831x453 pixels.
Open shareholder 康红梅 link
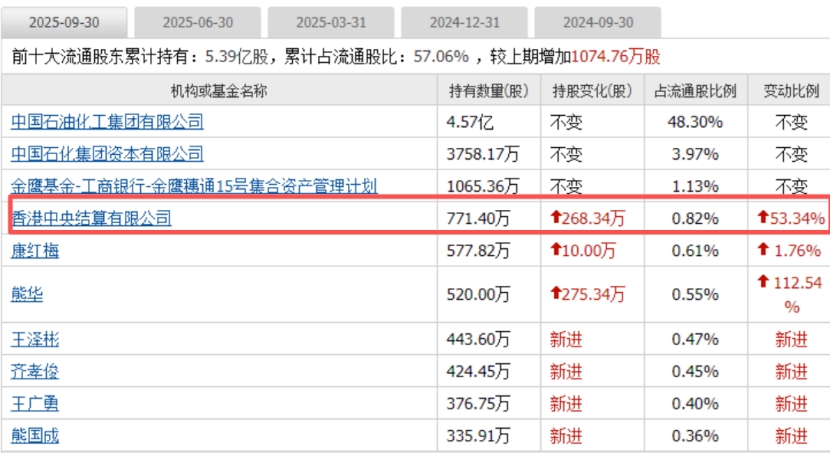tap(35, 250)
